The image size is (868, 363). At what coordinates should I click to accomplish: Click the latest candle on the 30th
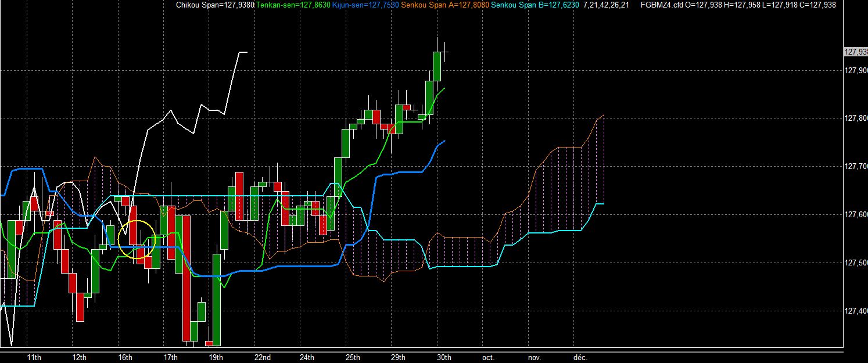pos(445,52)
